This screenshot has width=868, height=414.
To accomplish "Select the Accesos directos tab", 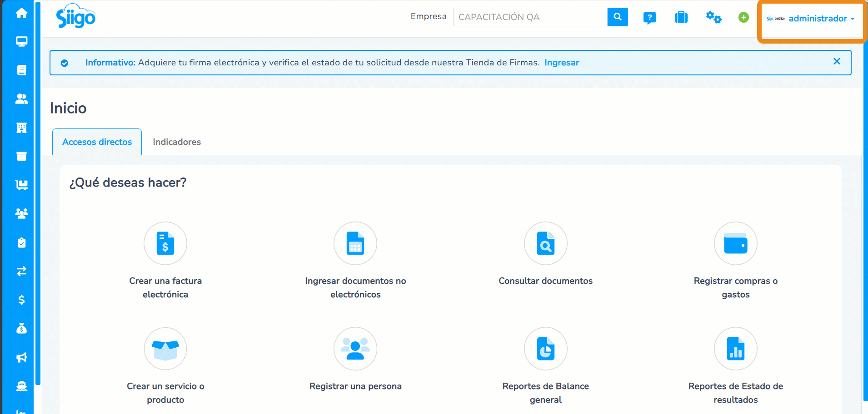I will coord(96,142).
